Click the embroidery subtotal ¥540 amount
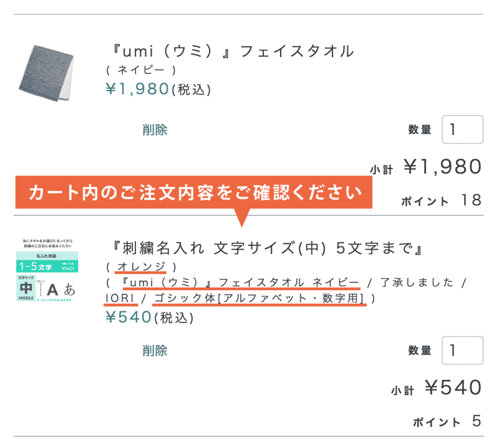 coord(452,387)
